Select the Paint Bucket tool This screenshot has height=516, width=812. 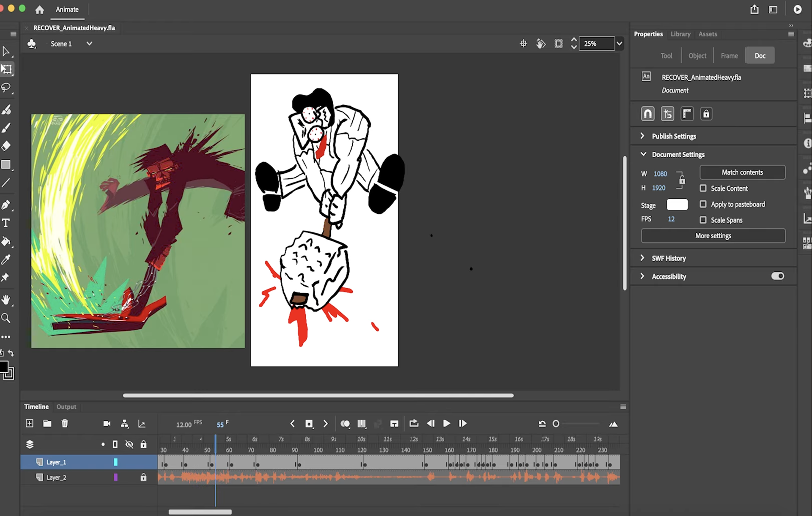(6, 241)
